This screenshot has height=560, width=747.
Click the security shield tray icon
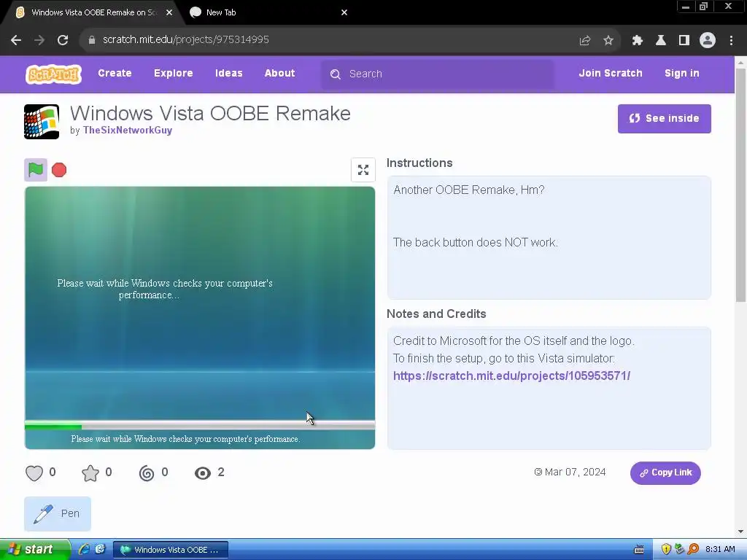point(666,550)
